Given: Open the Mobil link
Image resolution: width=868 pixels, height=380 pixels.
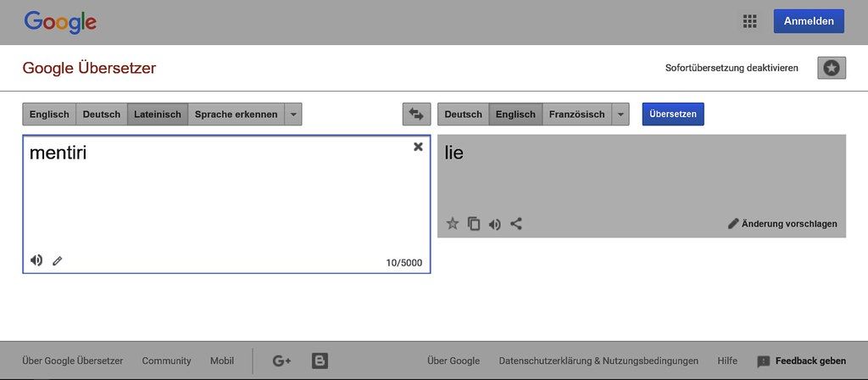Looking at the screenshot, I should 222,361.
